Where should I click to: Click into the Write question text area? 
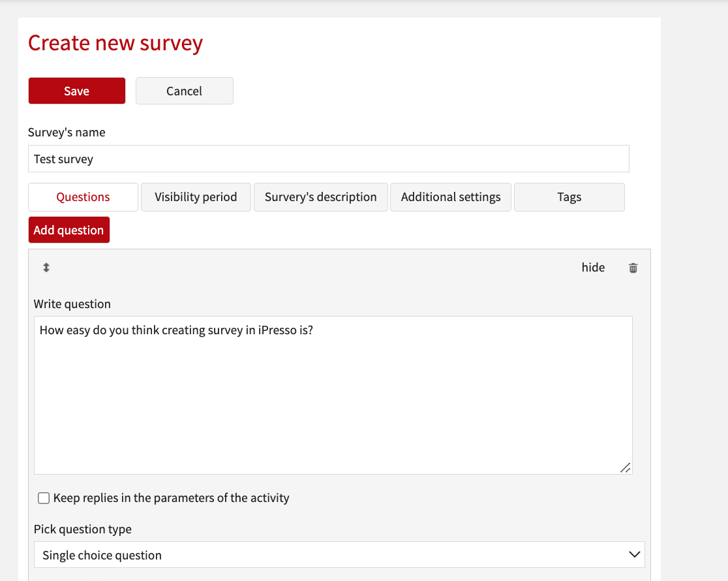[x=333, y=395]
